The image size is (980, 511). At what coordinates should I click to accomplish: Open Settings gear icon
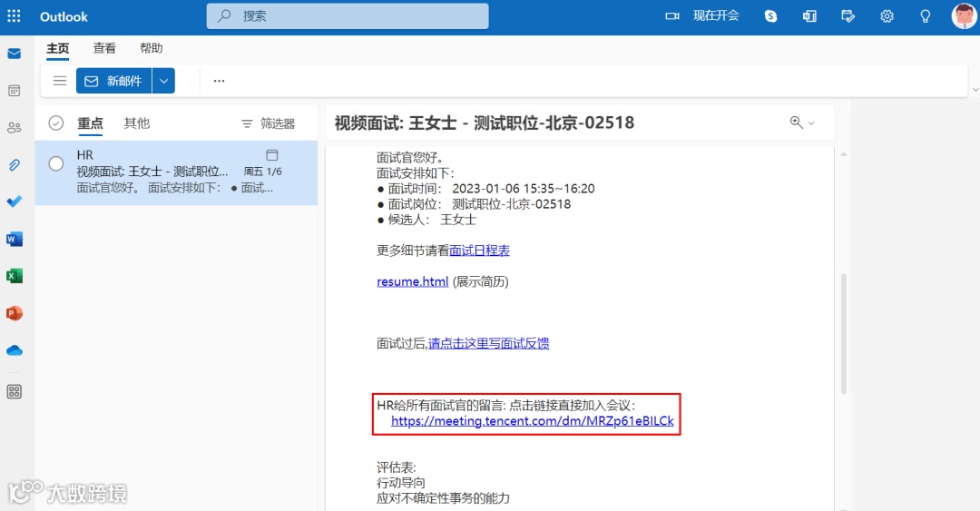[x=887, y=16]
